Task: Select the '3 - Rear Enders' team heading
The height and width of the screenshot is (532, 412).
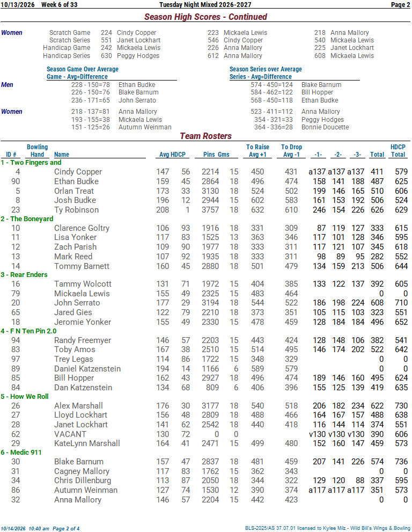Action: tap(24, 275)
